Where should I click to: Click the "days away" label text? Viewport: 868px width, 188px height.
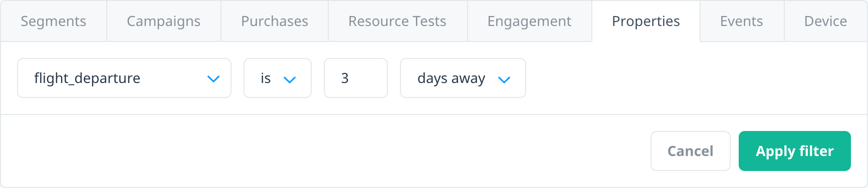tap(452, 78)
